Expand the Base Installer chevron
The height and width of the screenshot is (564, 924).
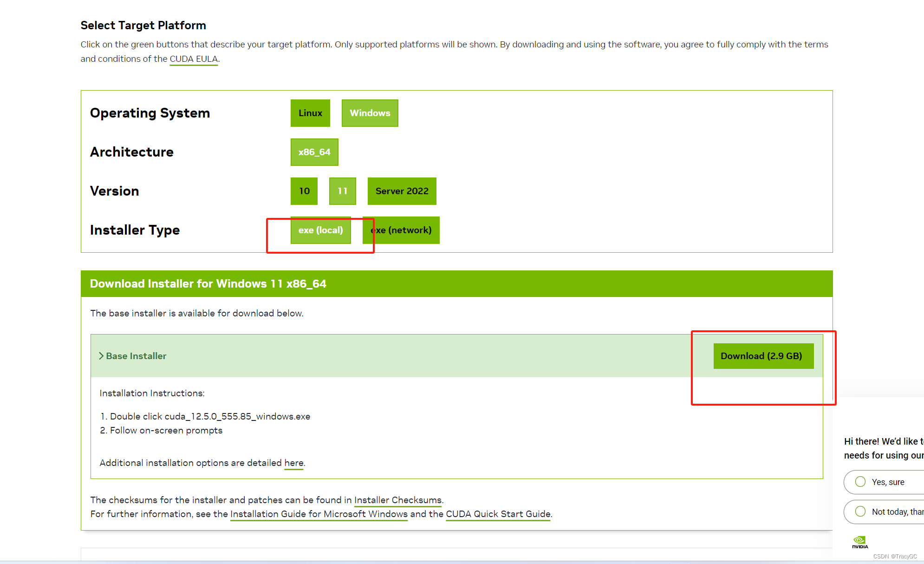pos(101,356)
